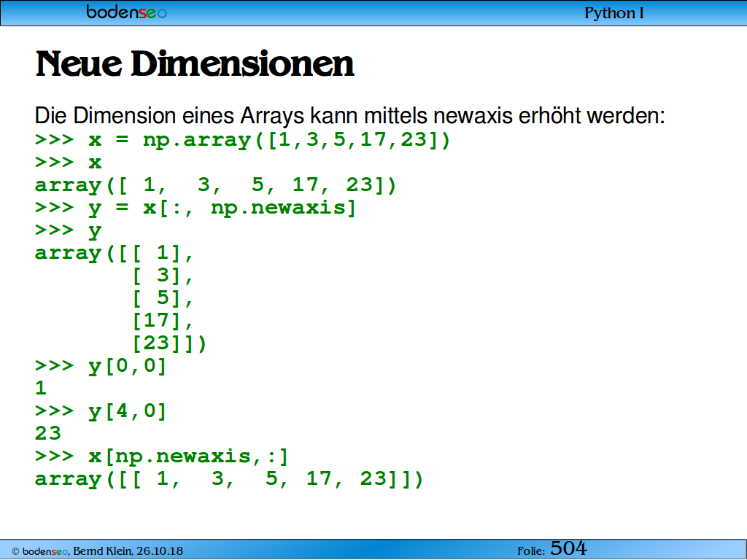Click the slide number '504' in the footer
The image size is (747, 560).
[x=568, y=548]
